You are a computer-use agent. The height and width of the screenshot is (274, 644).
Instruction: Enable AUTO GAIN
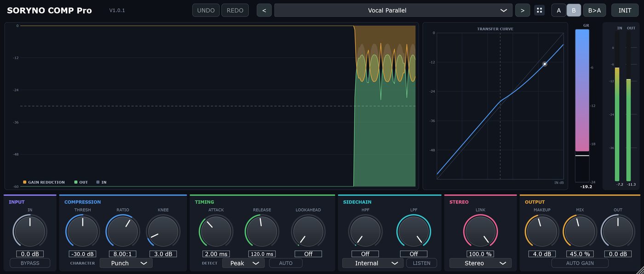coord(580,263)
